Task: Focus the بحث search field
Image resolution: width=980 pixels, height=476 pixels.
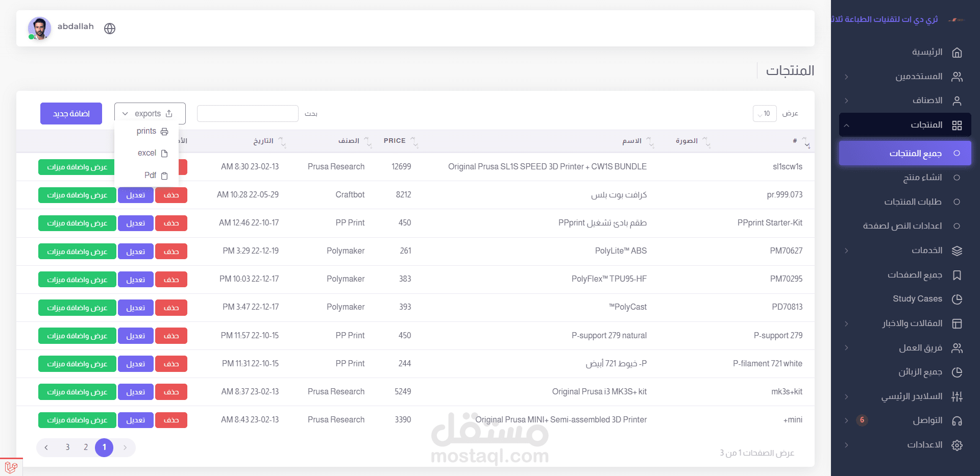Action: (x=248, y=114)
